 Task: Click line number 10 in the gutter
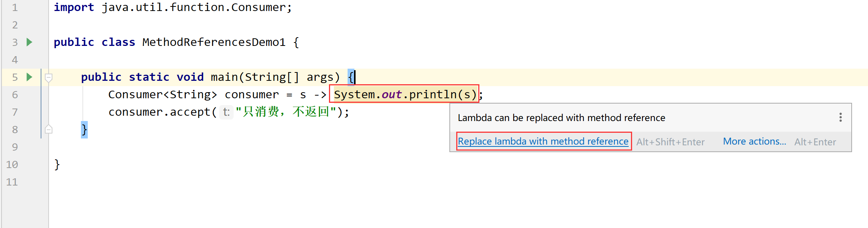click(12, 164)
